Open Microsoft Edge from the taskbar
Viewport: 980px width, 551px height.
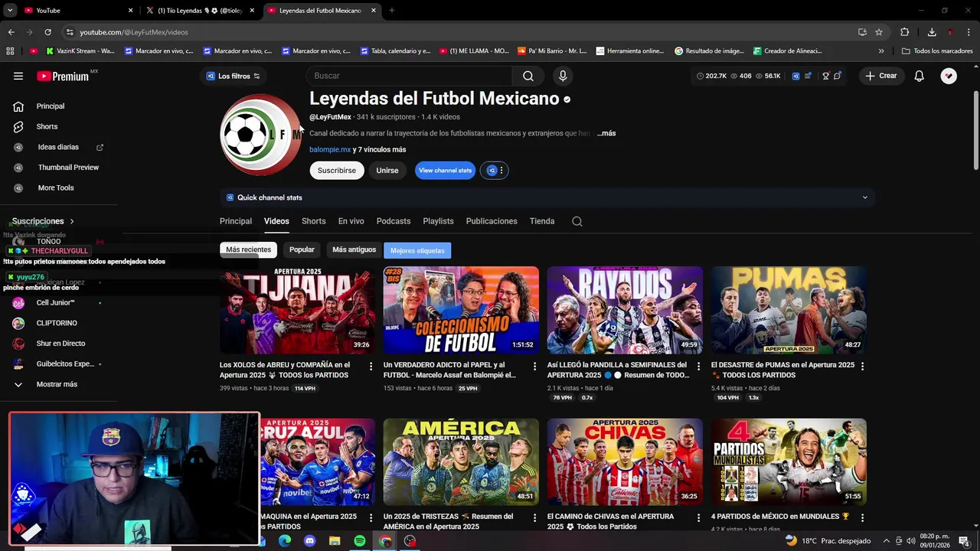pyautogui.click(x=285, y=541)
